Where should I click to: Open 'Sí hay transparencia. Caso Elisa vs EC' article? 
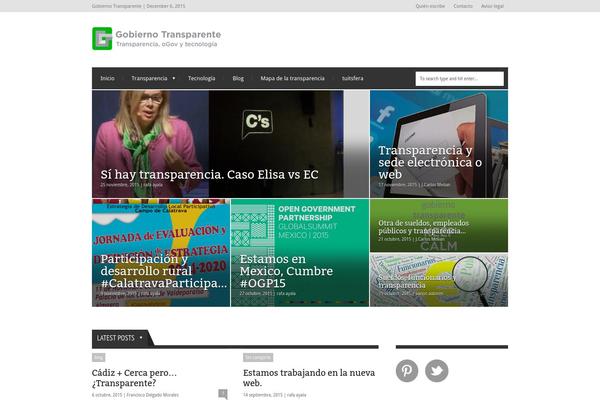(x=209, y=175)
